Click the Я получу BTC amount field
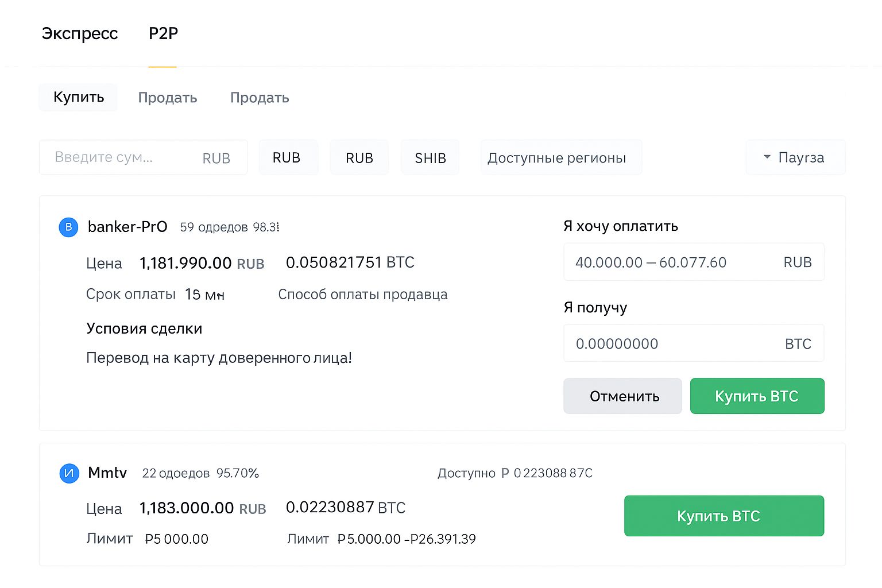 click(649, 343)
